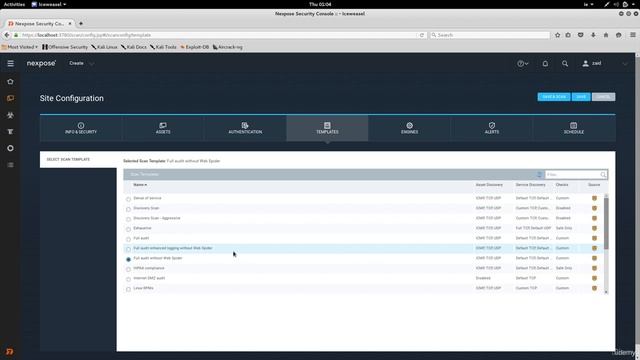
Task: Select the Internet DMZ audit template
Action: pyautogui.click(x=128, y=279)
